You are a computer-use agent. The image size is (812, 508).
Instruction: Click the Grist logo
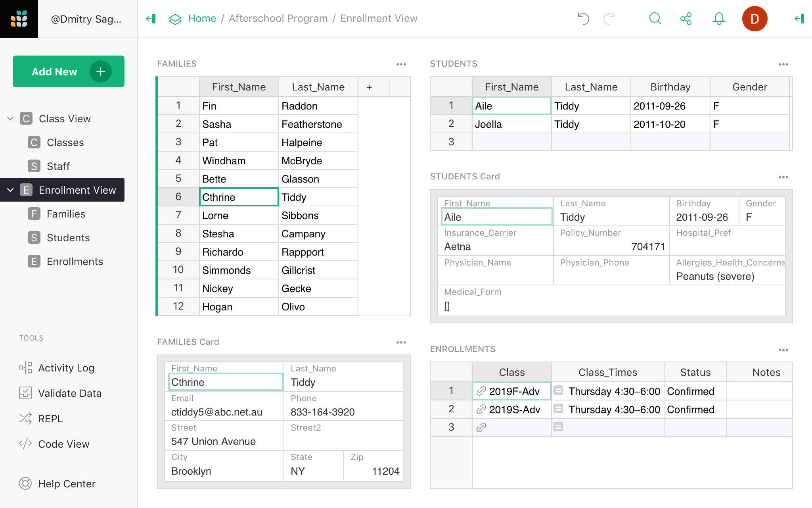coord(19,18)
